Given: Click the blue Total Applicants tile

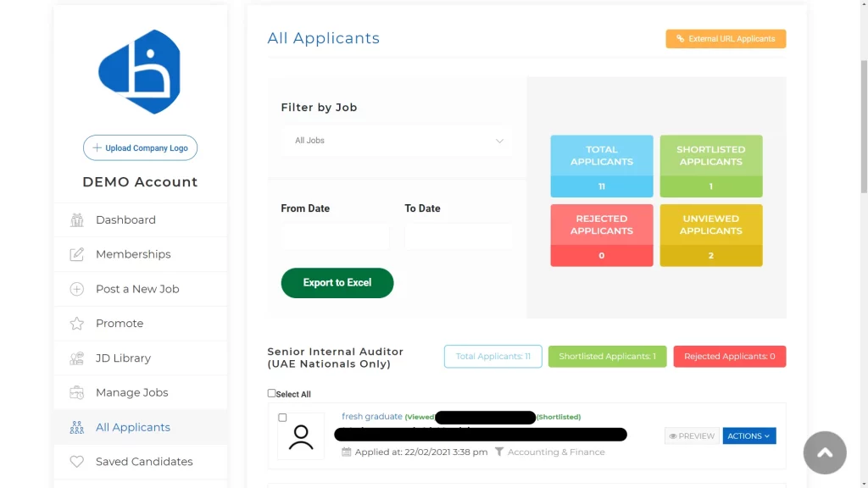Looking at the screenshot, I should click(602, 166).
